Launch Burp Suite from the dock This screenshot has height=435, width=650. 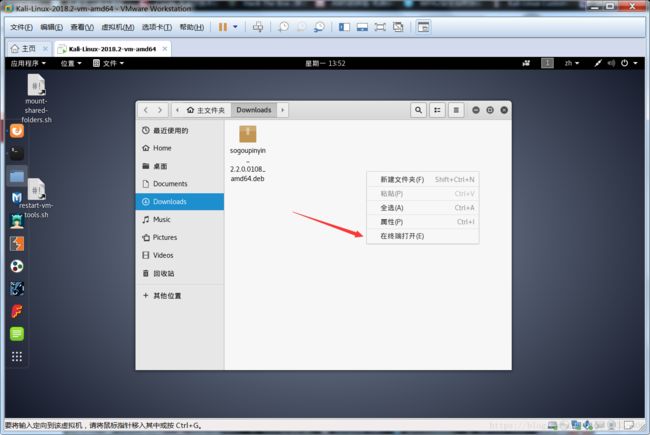point(17,244)
